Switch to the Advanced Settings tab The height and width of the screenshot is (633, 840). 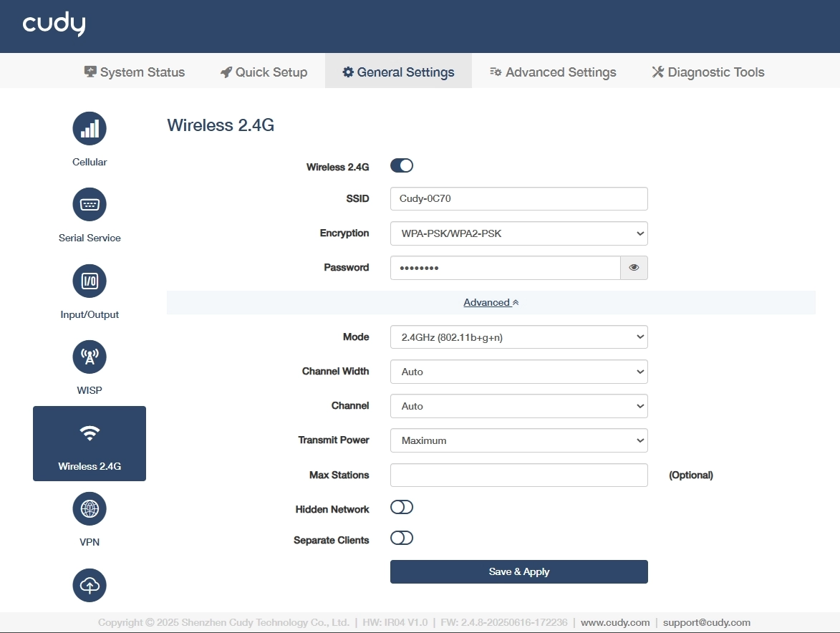coord(553,72)
